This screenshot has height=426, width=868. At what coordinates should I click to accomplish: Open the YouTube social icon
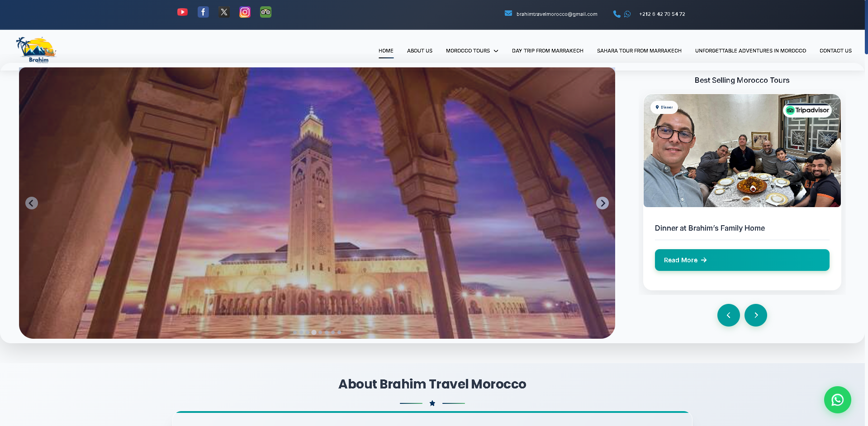coord(182,12)
